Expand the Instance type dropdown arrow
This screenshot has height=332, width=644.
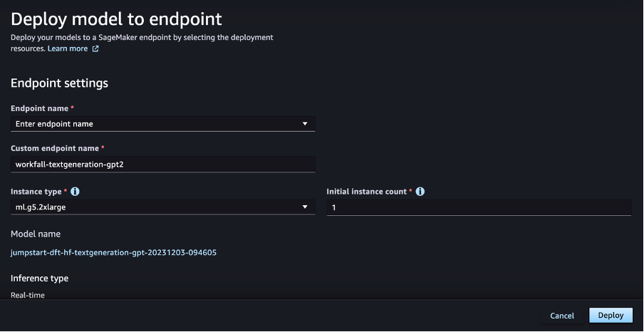[305, 207]
